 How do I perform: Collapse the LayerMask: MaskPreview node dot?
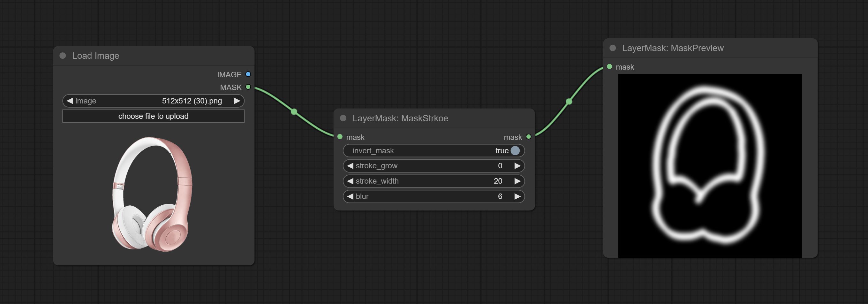tap(613, 48)
